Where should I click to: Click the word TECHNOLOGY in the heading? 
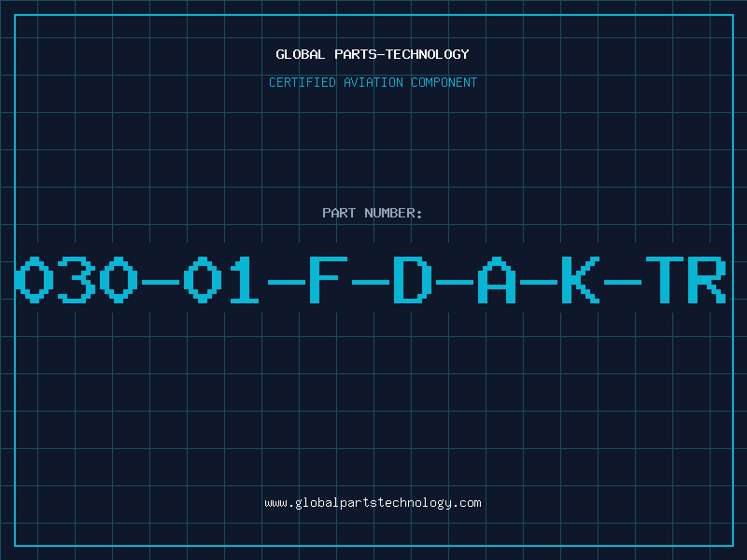(x=428, y=54)
